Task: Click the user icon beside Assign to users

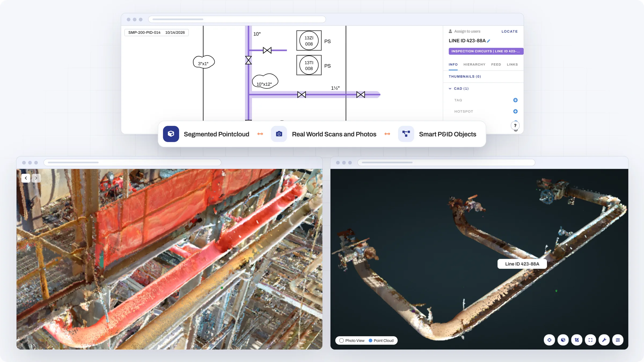Action: pos(450,31)
